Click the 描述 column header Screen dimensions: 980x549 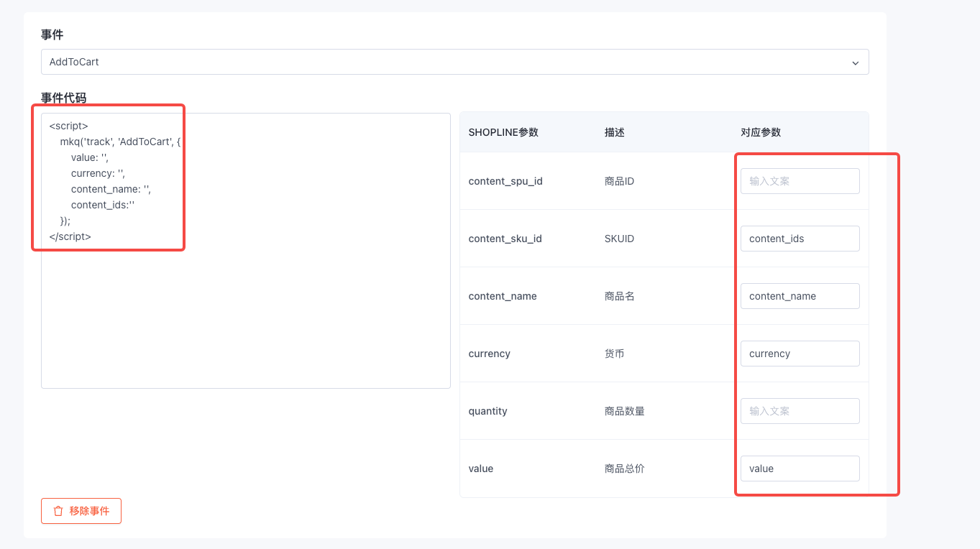tap(615, 132)
